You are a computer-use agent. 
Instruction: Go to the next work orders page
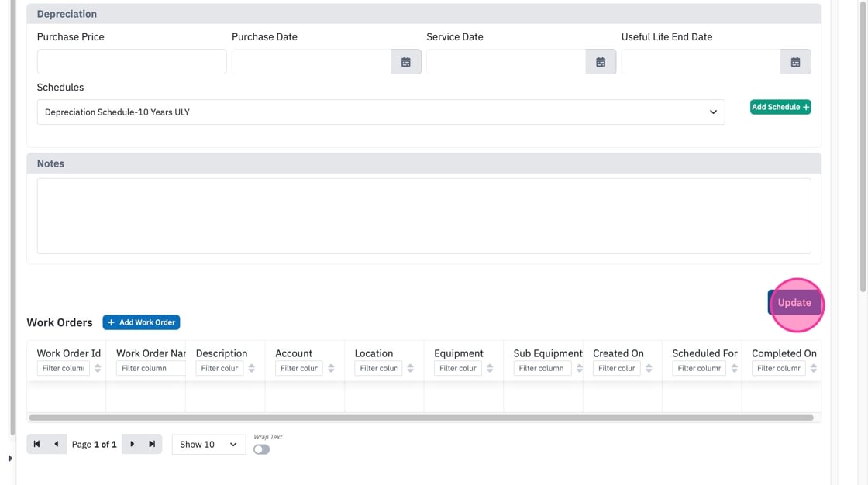click(132, 444)
